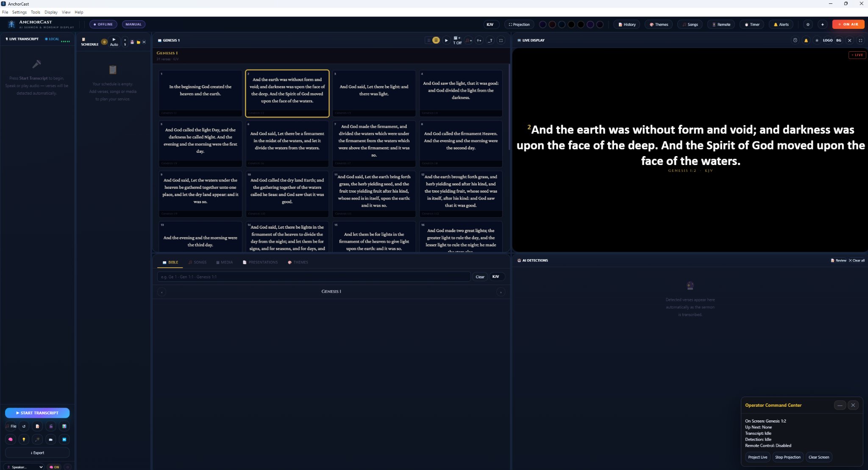Open the History panel from the top bar
This screenshot has width=868, height=470.
[x=627, y=24]
